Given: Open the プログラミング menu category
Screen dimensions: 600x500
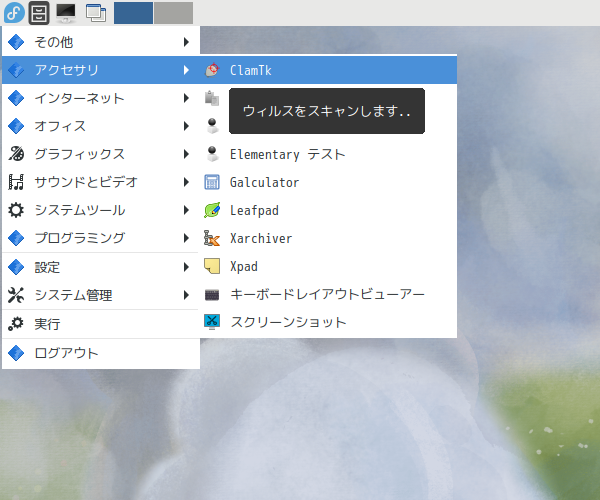Looking at the screenshot, I should pyautogui.click(x=101, y=238).
